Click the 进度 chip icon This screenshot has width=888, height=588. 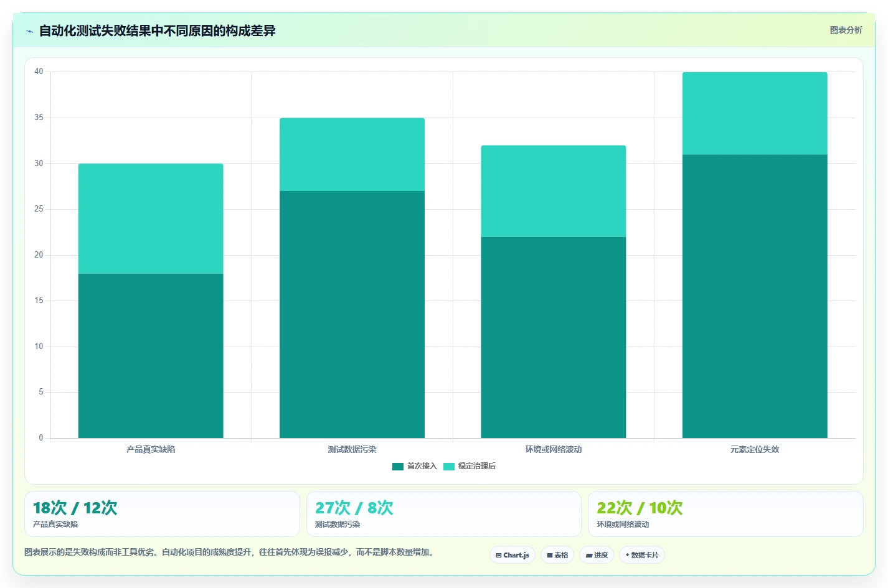point(589,555)
